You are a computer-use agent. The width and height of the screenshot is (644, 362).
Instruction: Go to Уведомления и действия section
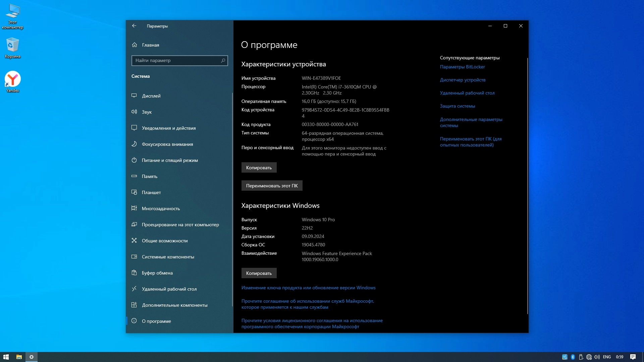click(168, 128)
